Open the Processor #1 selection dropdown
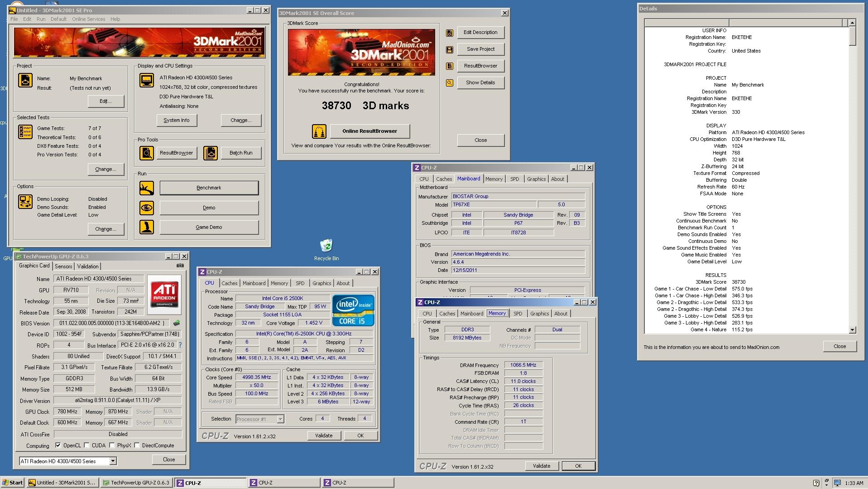This screenshot has width=868, height=489. (x=280, y=419)
